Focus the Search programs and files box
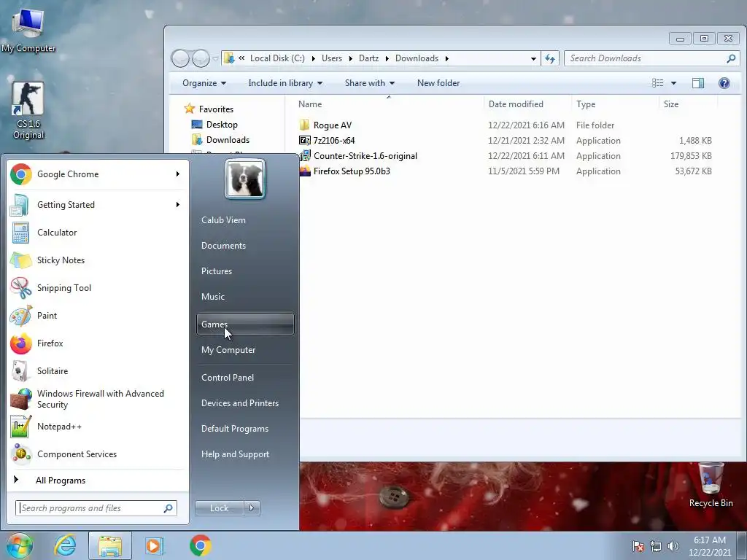This screenshot has width=747, height=560. (x=96, y=508)
